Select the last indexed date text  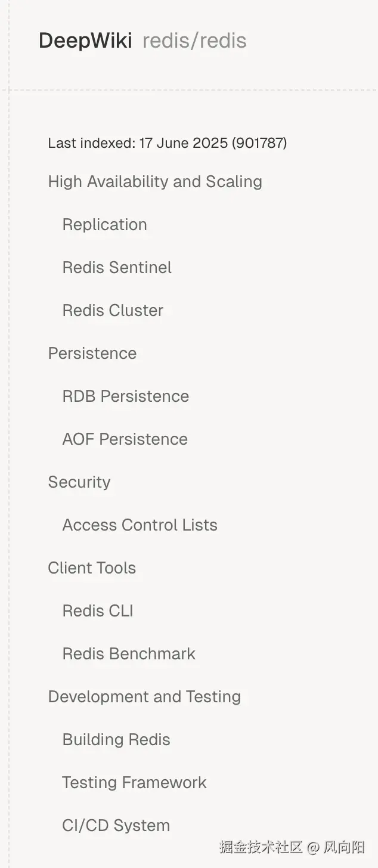(x=167, y=143)
